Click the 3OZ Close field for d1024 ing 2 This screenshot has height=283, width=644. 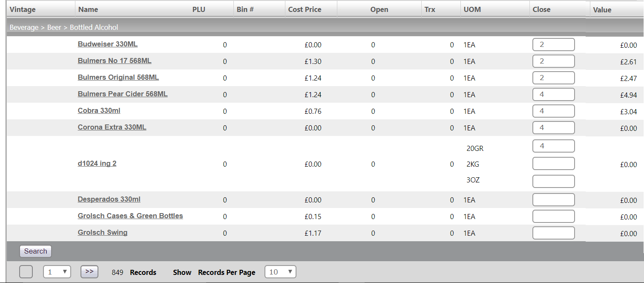pos(553,182)
